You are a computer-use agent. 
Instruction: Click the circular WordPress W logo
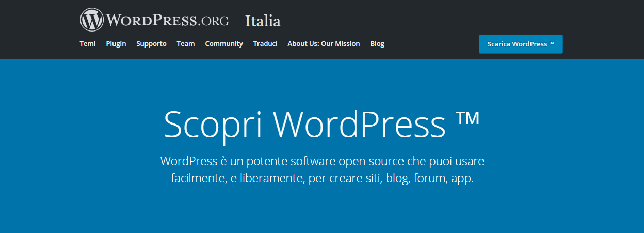click(92, 20)
